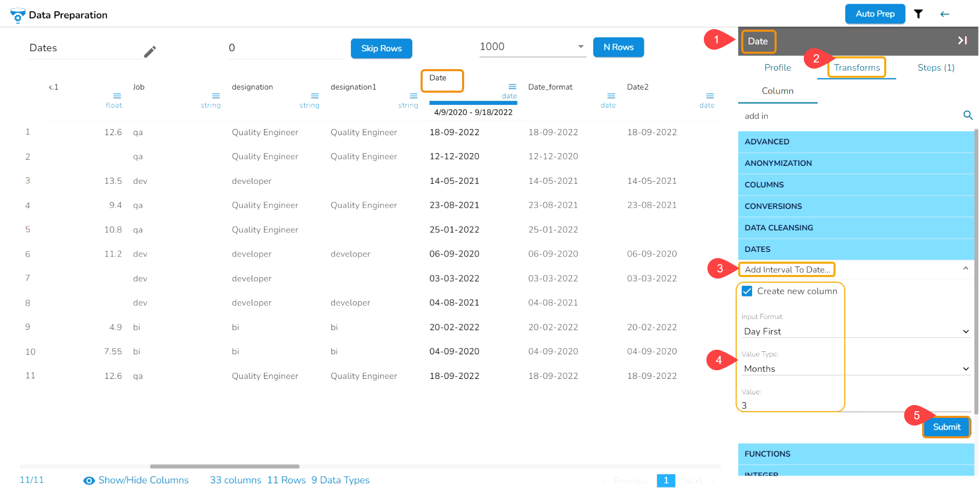Open the Job column menu icon
The width and height of the screenshot is (980, 488).
(x=216, y=96)
